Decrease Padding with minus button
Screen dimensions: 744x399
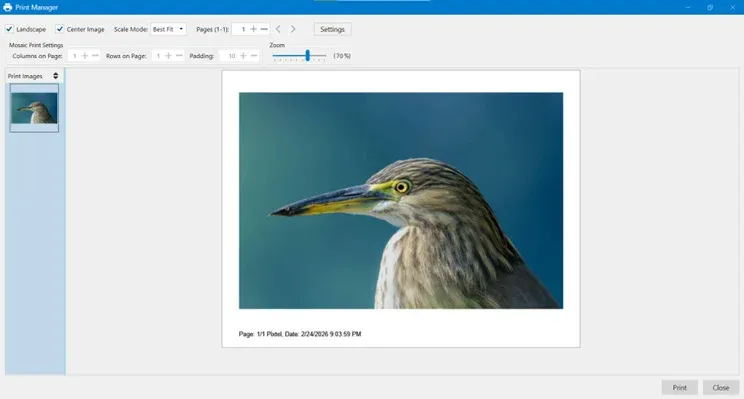254,56
